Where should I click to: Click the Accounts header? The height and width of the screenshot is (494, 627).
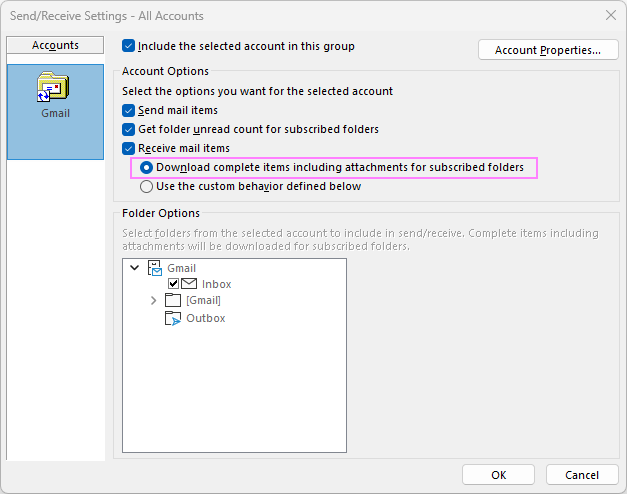pos(55,45)
